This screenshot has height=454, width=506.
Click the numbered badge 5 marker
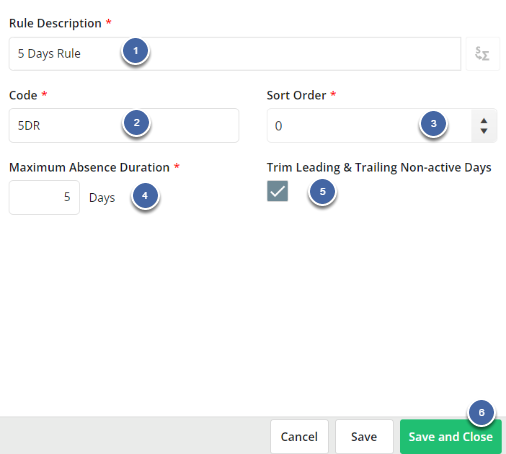pyautogui.click(x=322, y=192)
